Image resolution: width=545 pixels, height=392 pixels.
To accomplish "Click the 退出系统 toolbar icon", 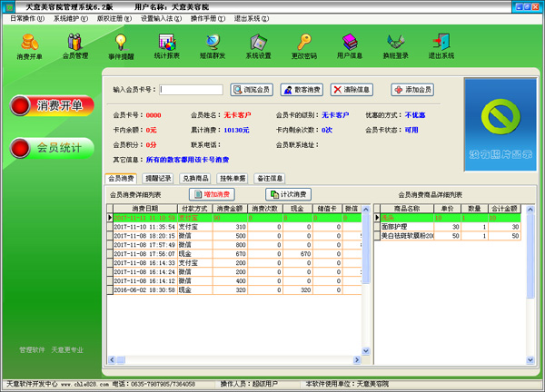I will (x=441, y=45).
